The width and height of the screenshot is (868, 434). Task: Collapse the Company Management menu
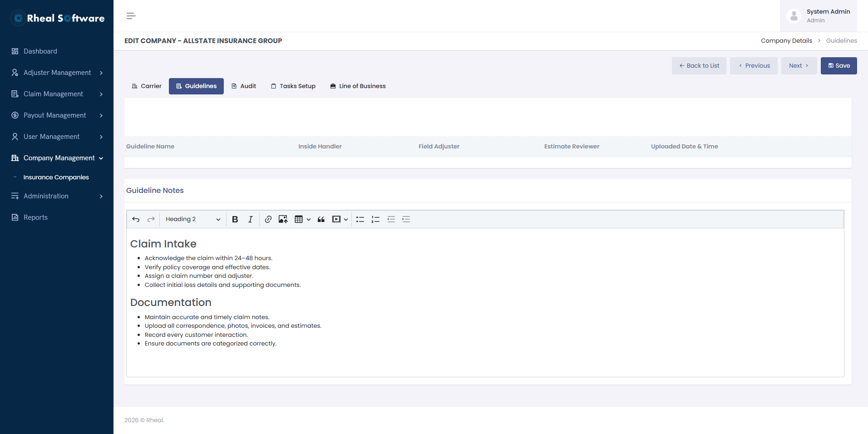[57, 158]
